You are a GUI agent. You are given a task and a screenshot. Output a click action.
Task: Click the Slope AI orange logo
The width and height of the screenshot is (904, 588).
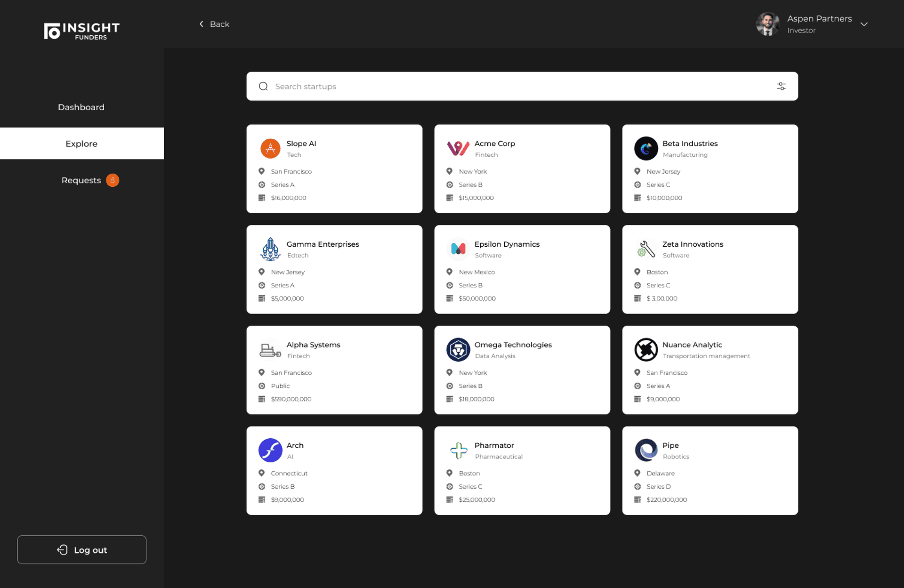pyautogui.click(x=270, y=148)
